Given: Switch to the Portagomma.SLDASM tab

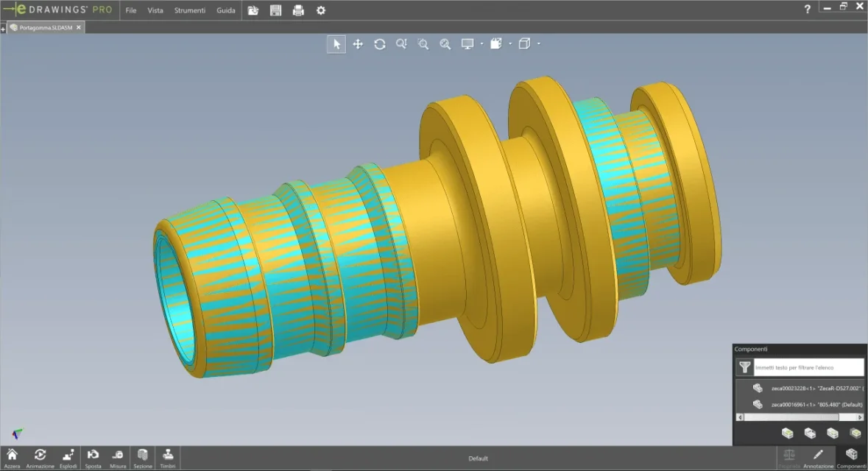Looking at the screenshot, I should coord(46,27).
